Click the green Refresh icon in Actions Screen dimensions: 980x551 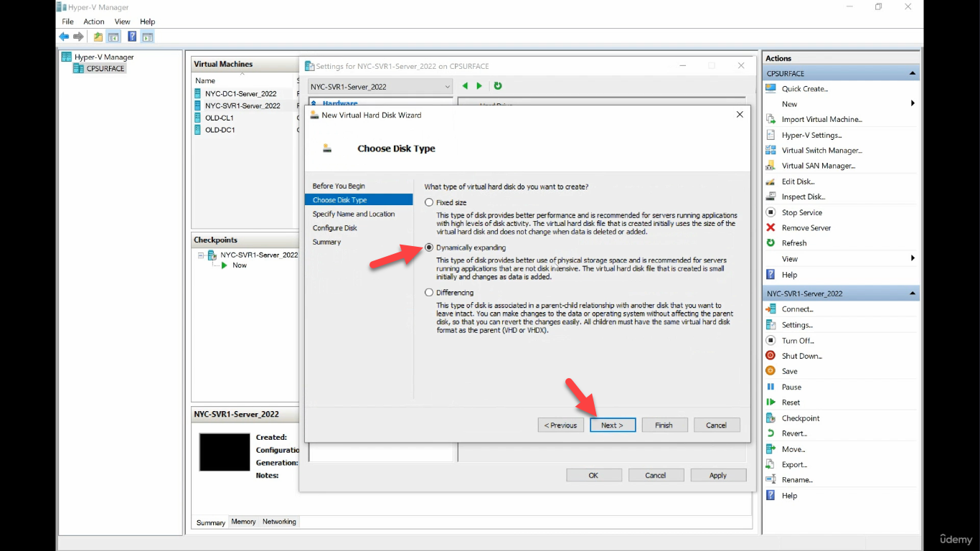tap(771, 243)
